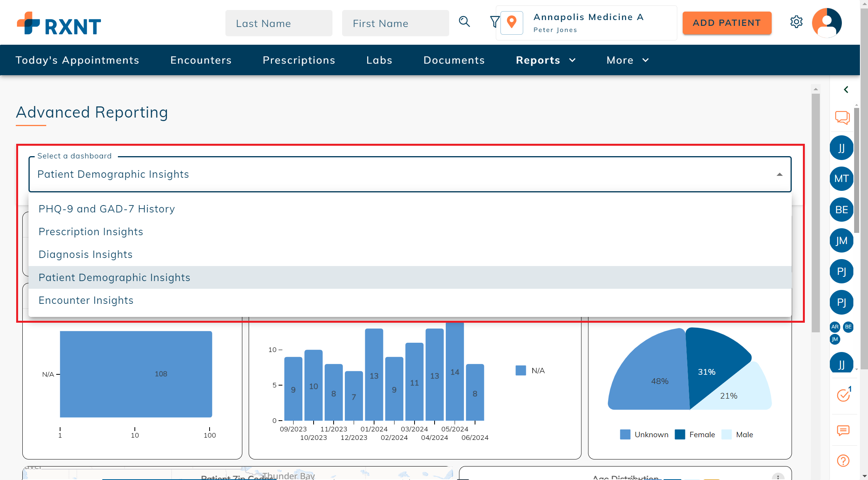Screen dimensions: 868x480
Task: Toggle the N/A legend entry on the bar chart
Action: click(x=530, y=370)
